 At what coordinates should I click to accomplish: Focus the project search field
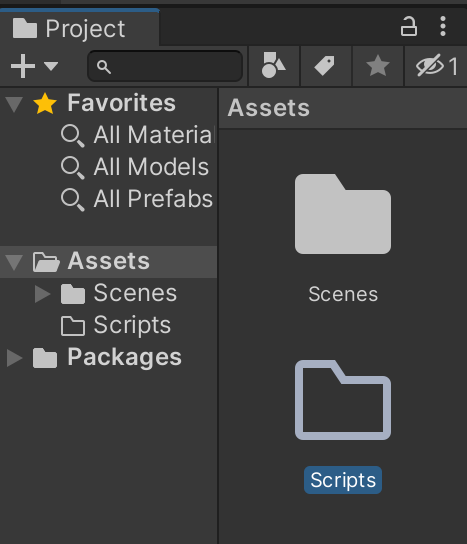pyautogui.click(x=165, y=66)
